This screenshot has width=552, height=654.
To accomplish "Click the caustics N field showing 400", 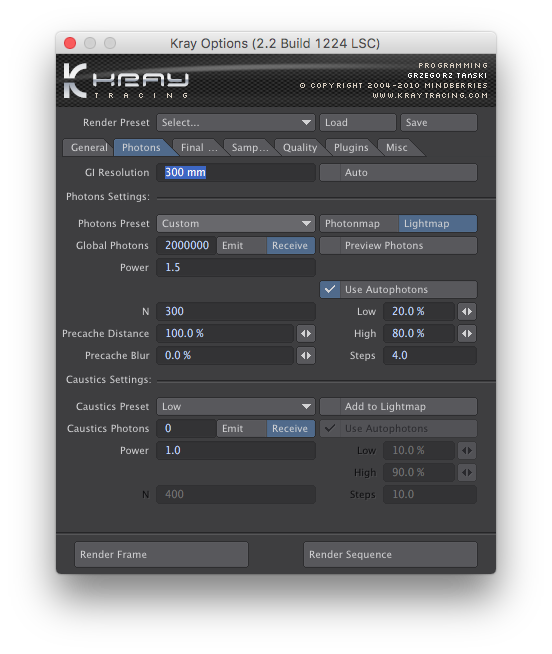I will (x=236, y=495).
